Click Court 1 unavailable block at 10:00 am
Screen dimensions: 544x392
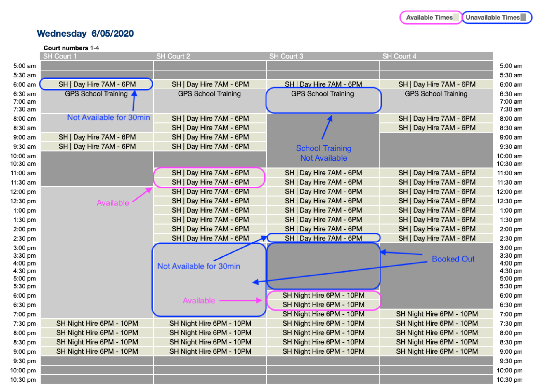coord(97,169)
